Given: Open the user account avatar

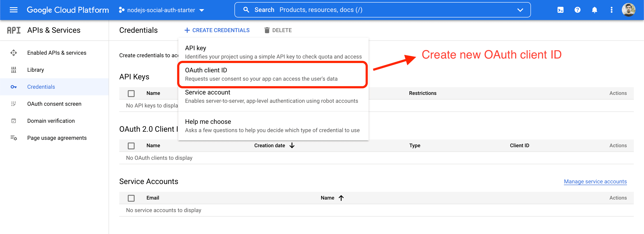Looking at the screenshot, I should point(628,10).
